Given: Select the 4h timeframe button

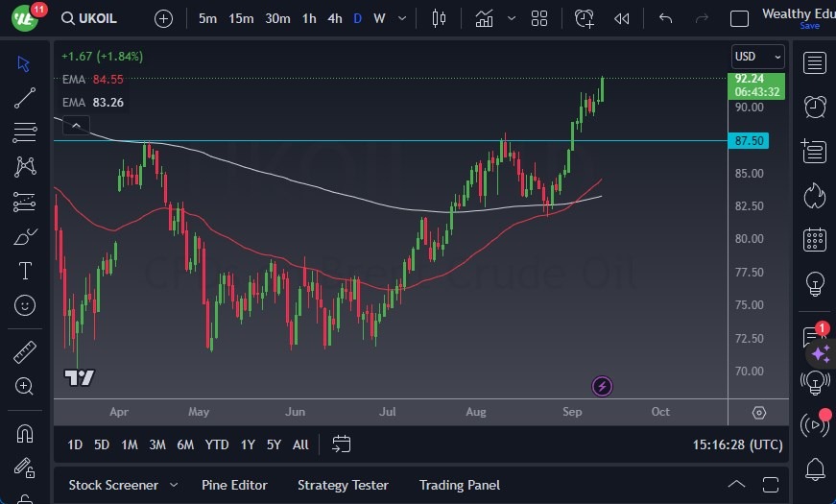Looking at the screenshot, I should click(334, 18).
